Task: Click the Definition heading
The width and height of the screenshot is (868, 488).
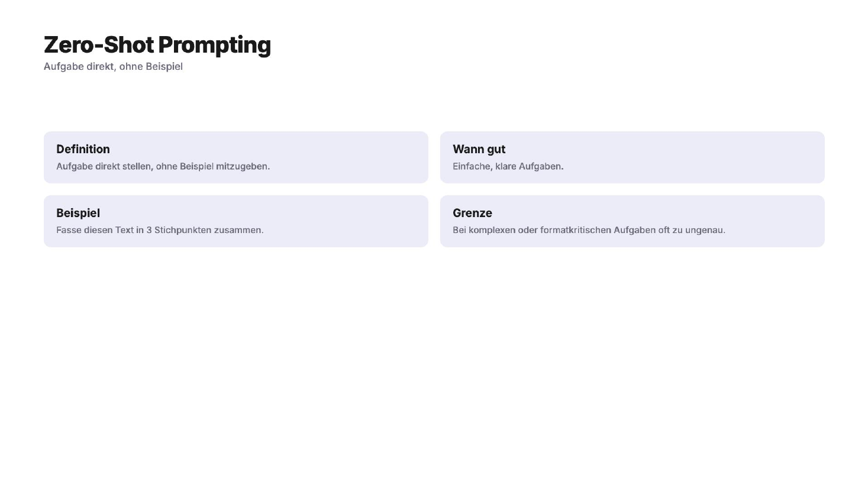Action: pyautogui.click(x=83, y=149)
